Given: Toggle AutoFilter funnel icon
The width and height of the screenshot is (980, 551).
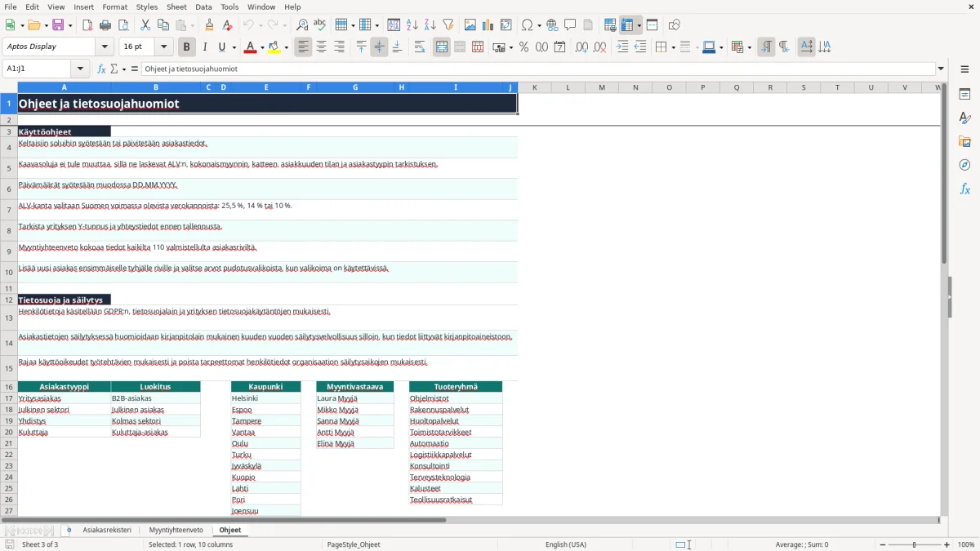Looking at the screenshot, I should pyautogui.click(x=448, y=25).
